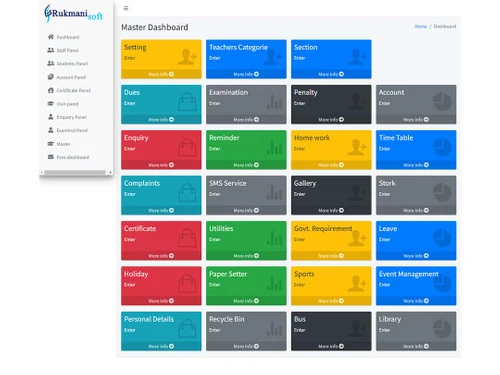Click the bar chart icon on Utilities card

pyautogui.click(x=274, y=238)
